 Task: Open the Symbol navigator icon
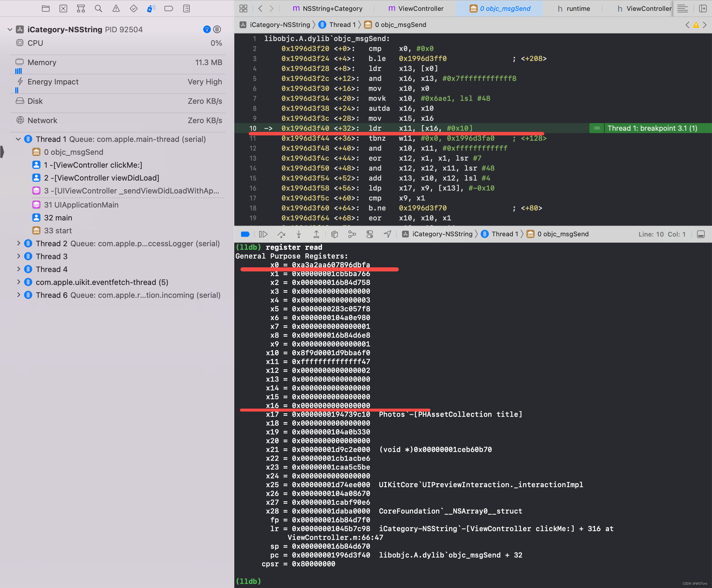pos(81,9)
